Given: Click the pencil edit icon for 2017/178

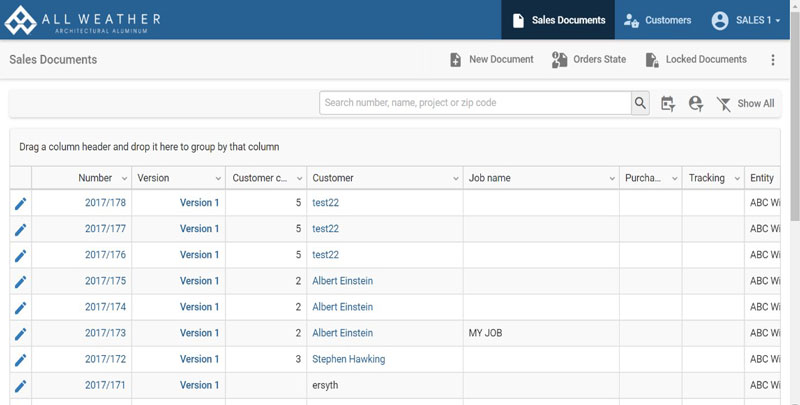Looking at the screenshot, I should (20, 203).
